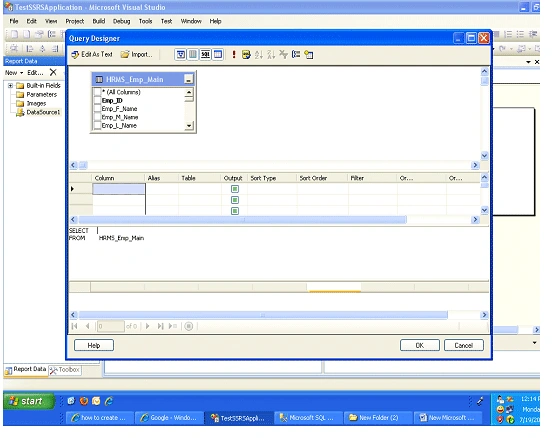Click the Remove Filter icon
The image size is (556, 438).
point(283,54)
